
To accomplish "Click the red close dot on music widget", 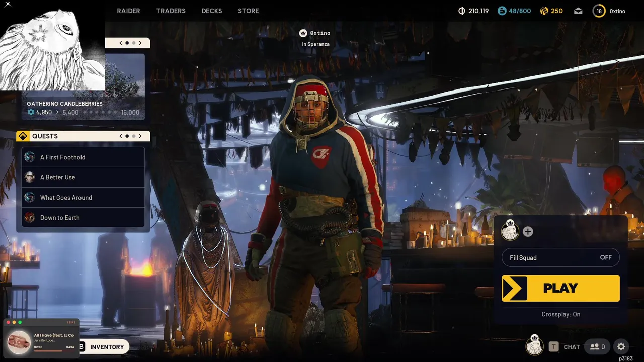I will pos(9,322).
